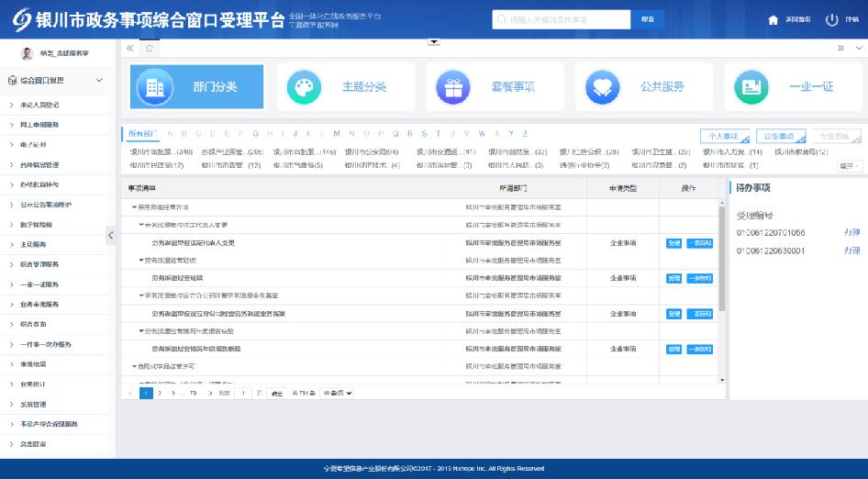The image size is (868, 479).
Task: Open the 部门分类 building icon tile
Action: [x=154, y=87]
